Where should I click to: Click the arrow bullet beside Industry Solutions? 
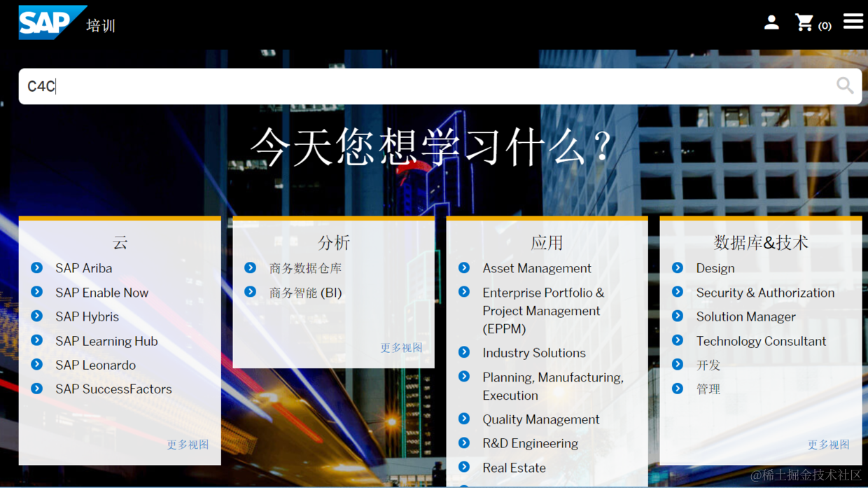coord(464,352)
